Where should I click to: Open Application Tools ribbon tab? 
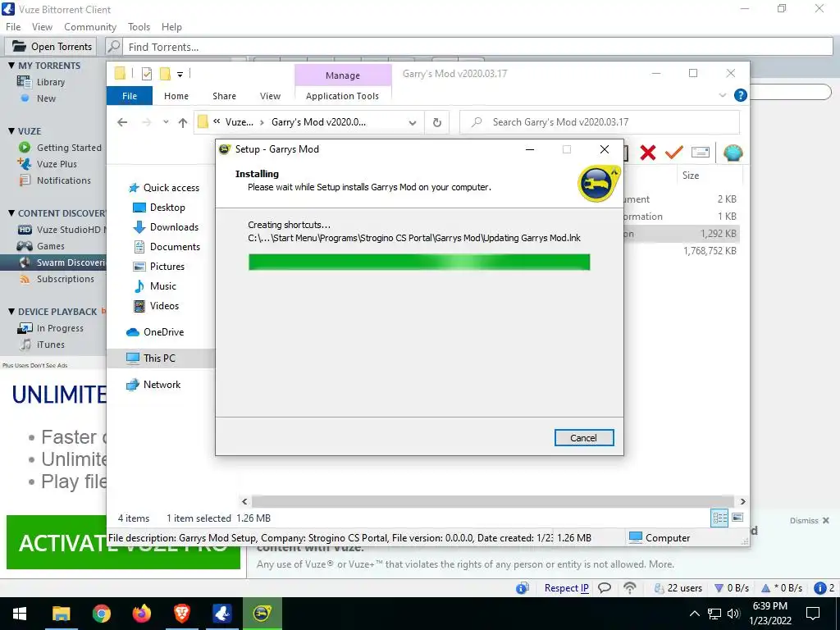(x=342, y=96)
